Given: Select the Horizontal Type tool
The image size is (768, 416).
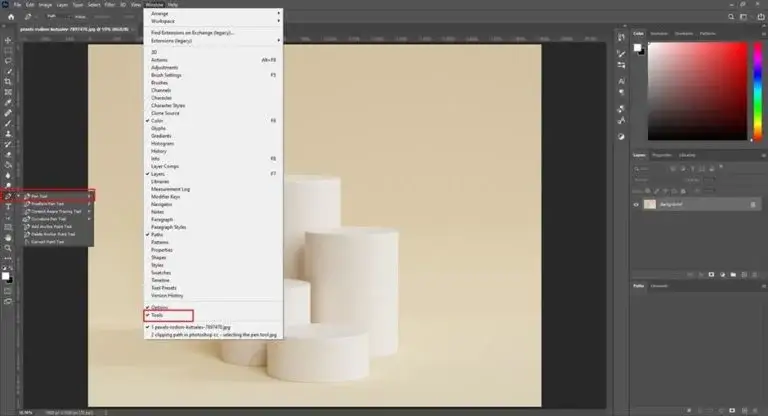Looking at the screenshot, I should pos(8,207).
